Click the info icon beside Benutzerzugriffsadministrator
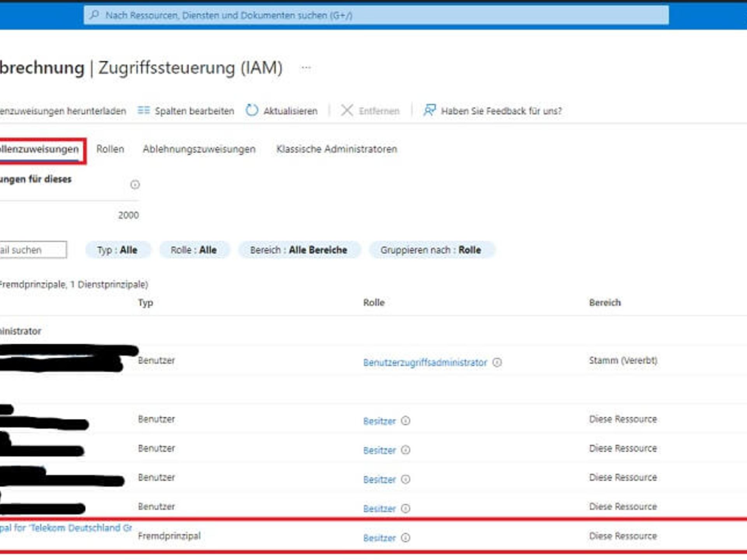 tap(497, 362)
